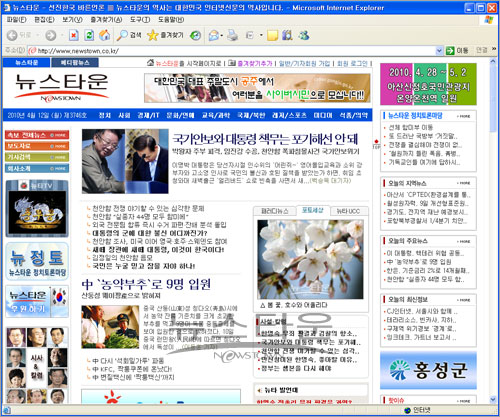Click MORE in 뉴스타운 정치토론마당 box
Image resolution: width=500 pixels, height=417 pixels.
coord(464,116)
